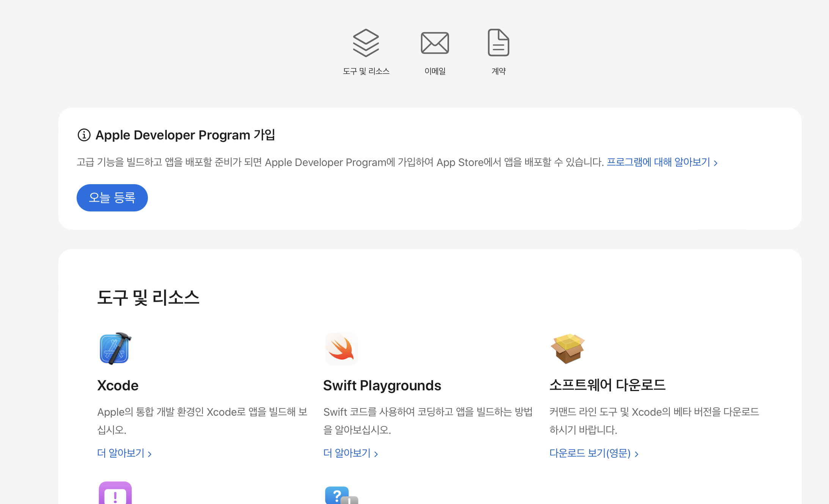This screenshot has width=829, height=504.
Task: Click the Swift Playgrounds heading
Action: (382, 385)
